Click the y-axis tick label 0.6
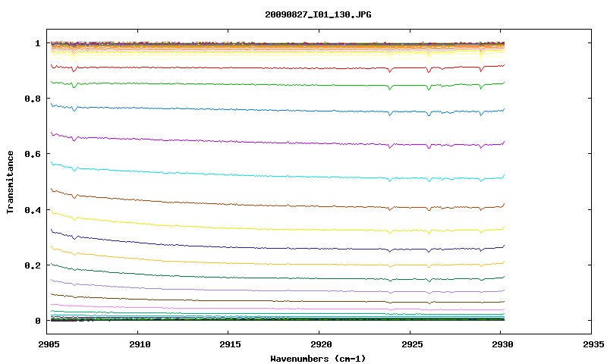The width and height of the screenshot is (607, 364). 33,154
